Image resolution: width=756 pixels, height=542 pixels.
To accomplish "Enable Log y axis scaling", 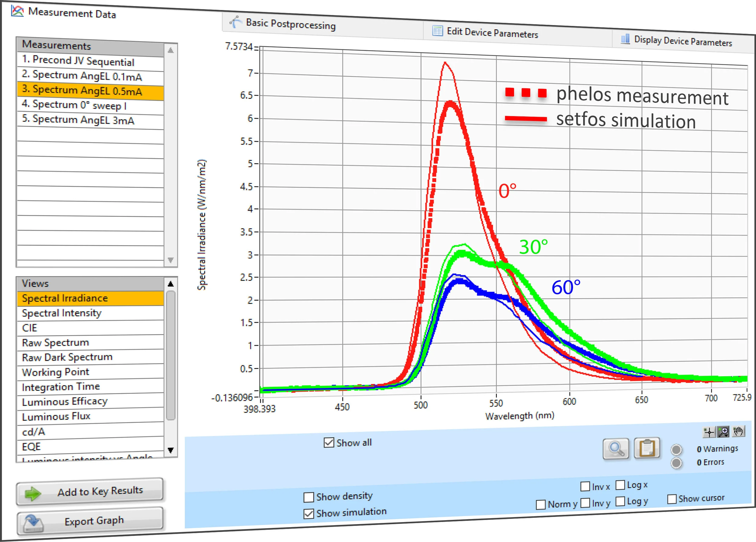I will click(620, 501).
